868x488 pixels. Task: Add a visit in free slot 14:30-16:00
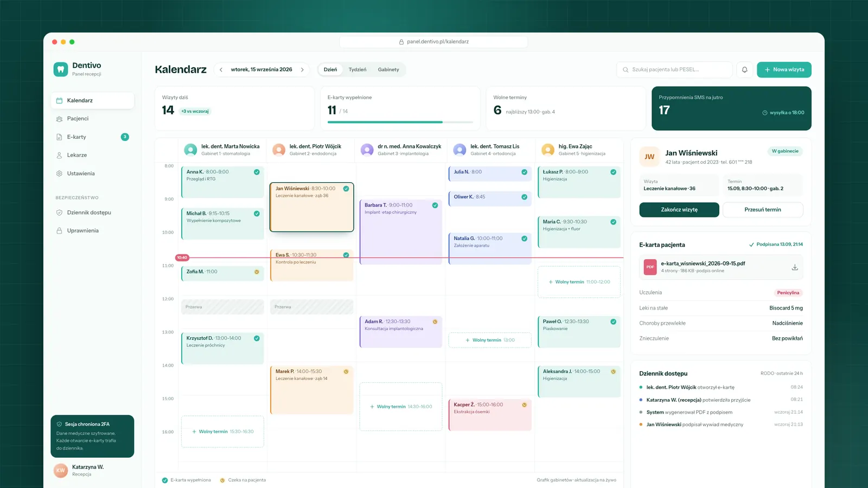[x=401, y=407]
